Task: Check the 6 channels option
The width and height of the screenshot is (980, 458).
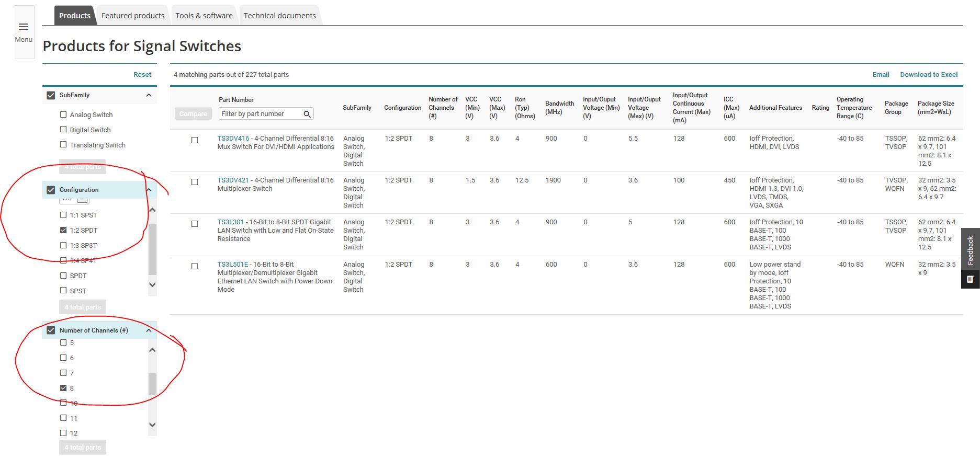Action: (63, 358)
